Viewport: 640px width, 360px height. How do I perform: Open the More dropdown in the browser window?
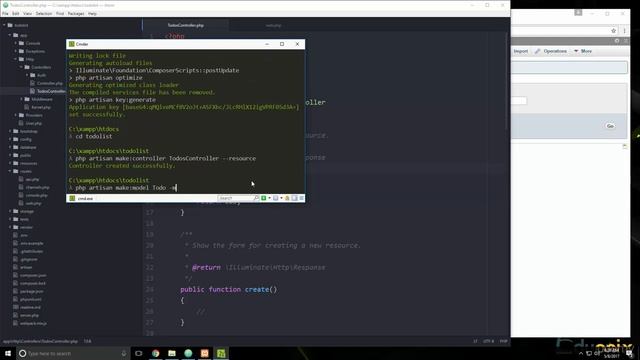point(583,51)
